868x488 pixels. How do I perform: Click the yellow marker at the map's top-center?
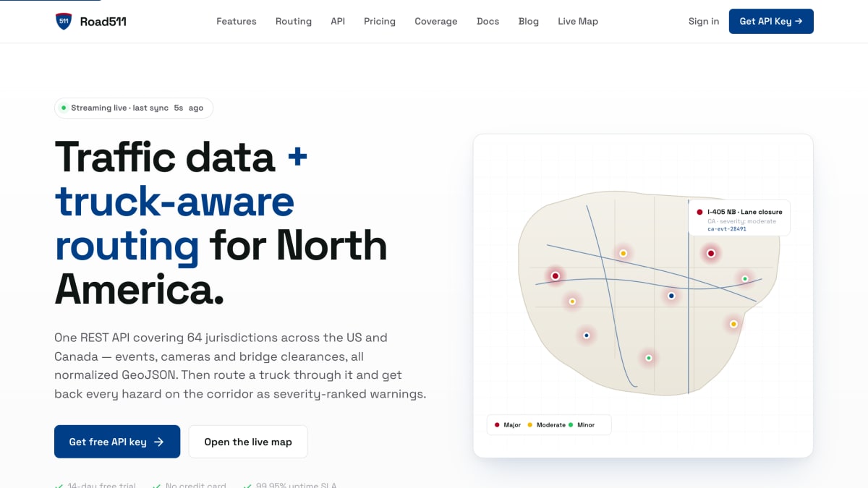(x=623, y=253)
